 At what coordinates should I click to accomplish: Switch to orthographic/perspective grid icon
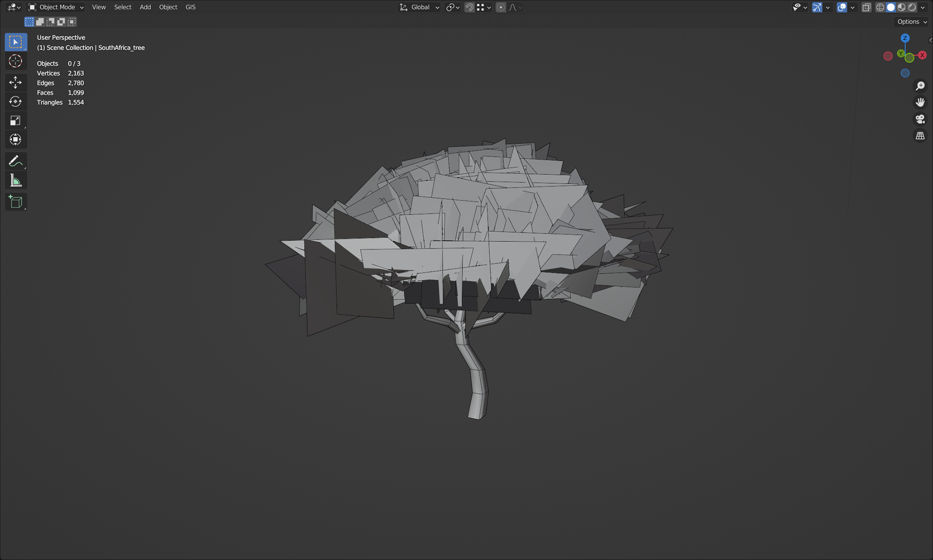coord(920,136)
